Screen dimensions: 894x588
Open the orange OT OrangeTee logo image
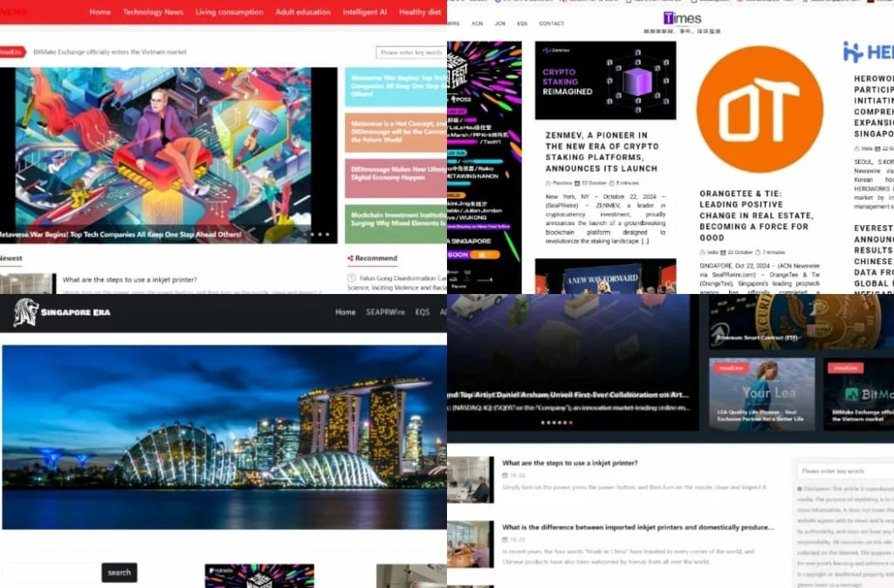coord(760,109)
